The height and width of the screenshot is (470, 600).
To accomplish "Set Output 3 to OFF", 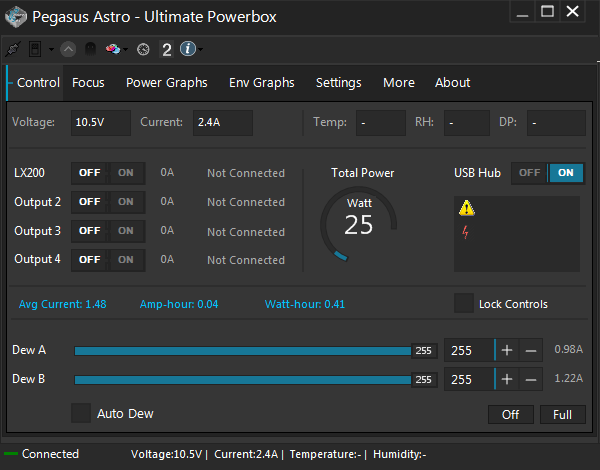I will [90, 231].
